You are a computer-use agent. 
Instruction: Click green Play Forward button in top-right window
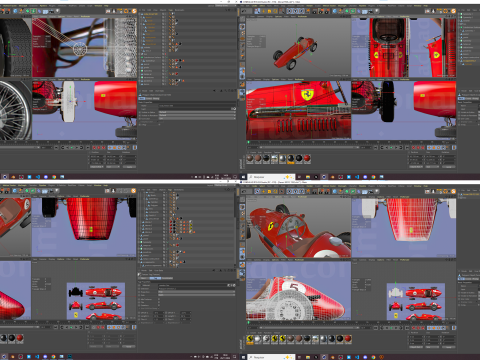click(x=391, y=147)
